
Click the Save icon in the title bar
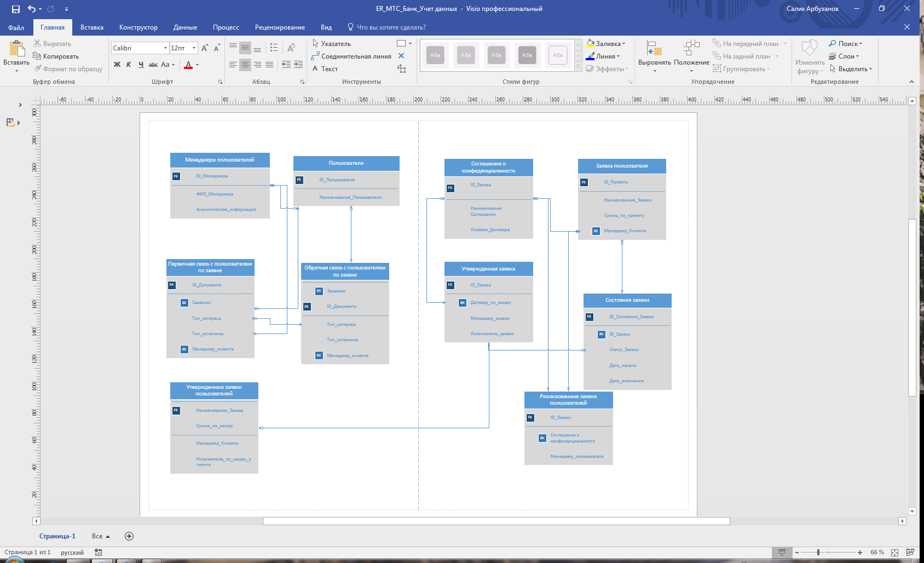tap(15, 9)
